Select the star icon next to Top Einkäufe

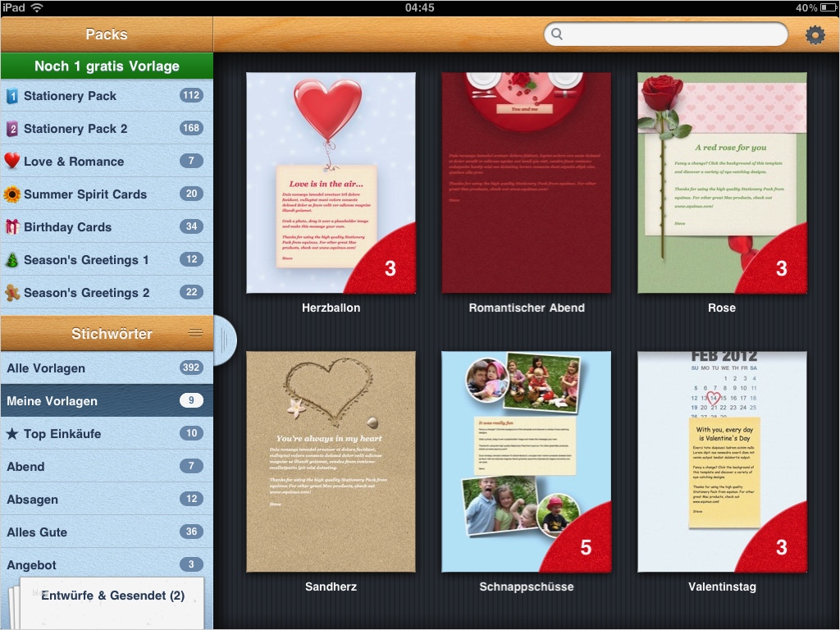coord(14,434)
